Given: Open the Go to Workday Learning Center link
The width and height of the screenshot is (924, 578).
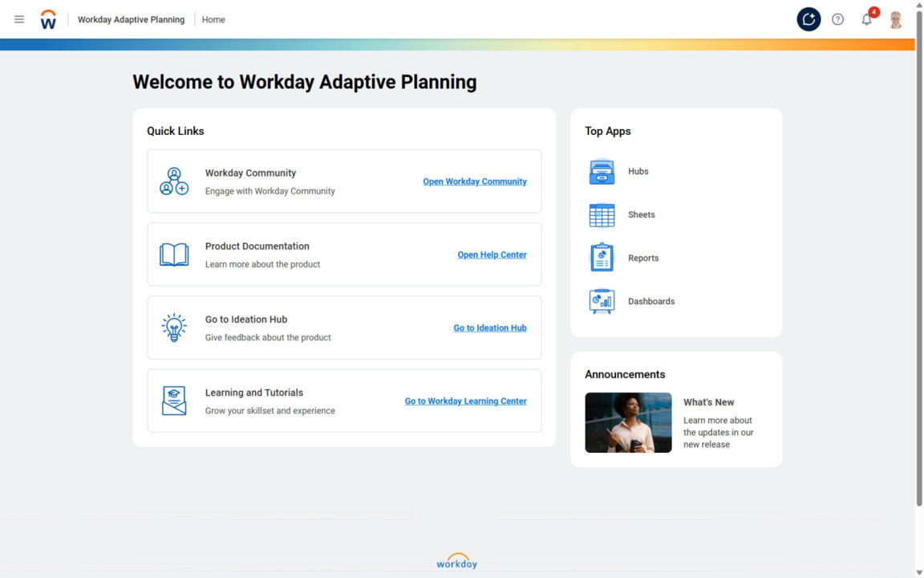Looking at the screenshot, I should [x=465, y=401].
